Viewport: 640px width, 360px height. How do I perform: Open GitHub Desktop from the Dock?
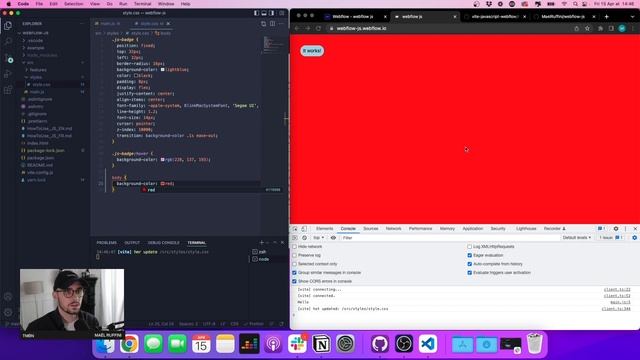click(x=380, y=344)
